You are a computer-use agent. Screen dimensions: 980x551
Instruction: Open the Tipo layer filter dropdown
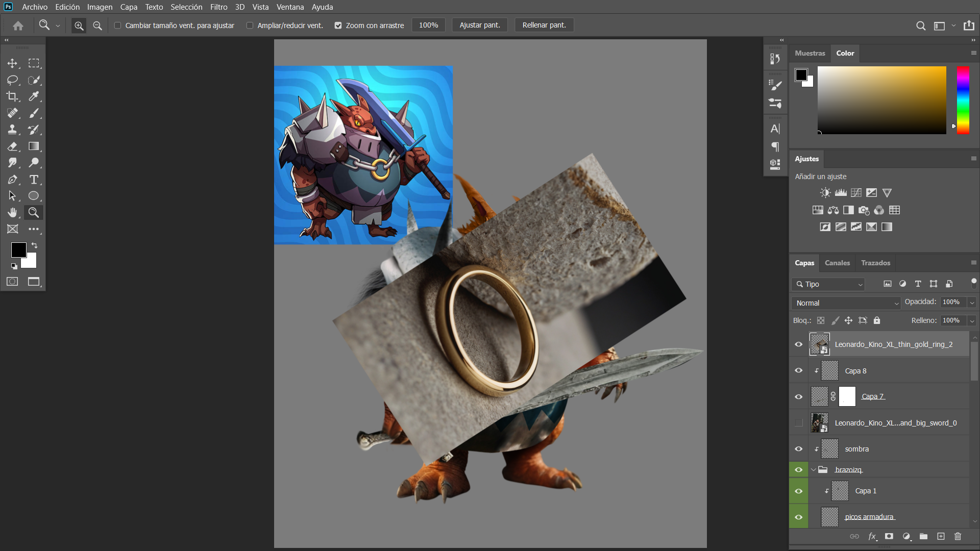[828, 284]
